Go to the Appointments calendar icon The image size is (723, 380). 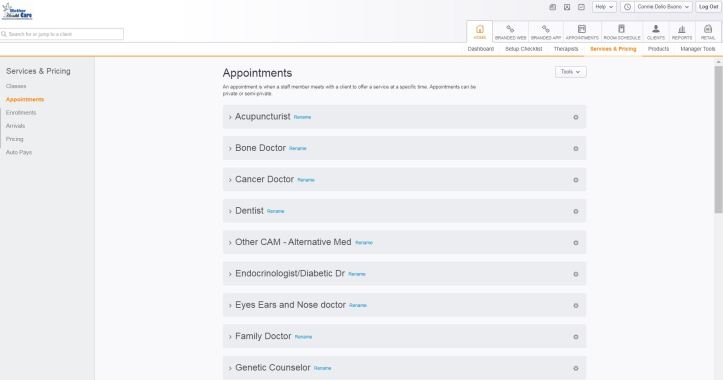point(582,30)
